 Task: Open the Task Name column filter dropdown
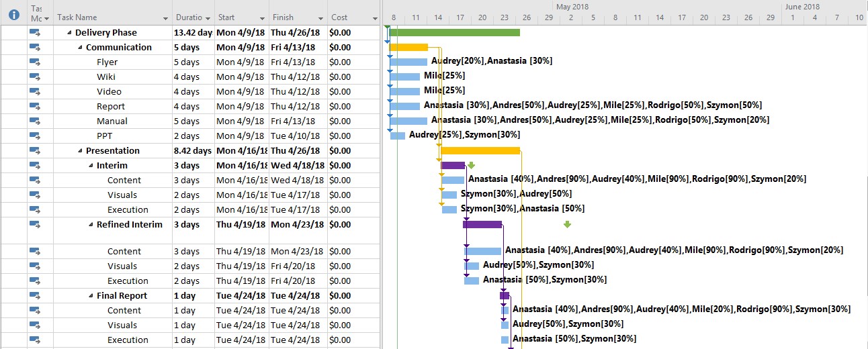[x=166, y=18]
